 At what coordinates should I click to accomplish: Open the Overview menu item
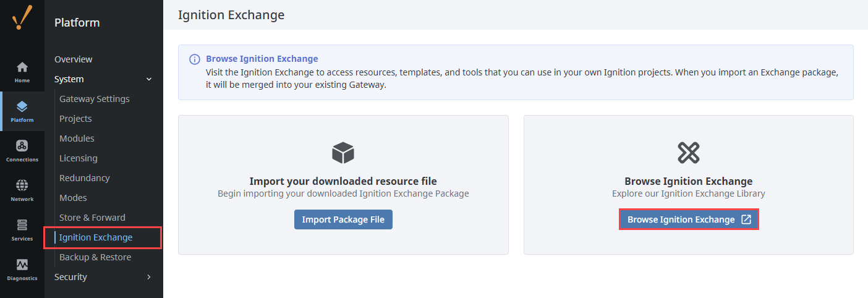point(74,59)
